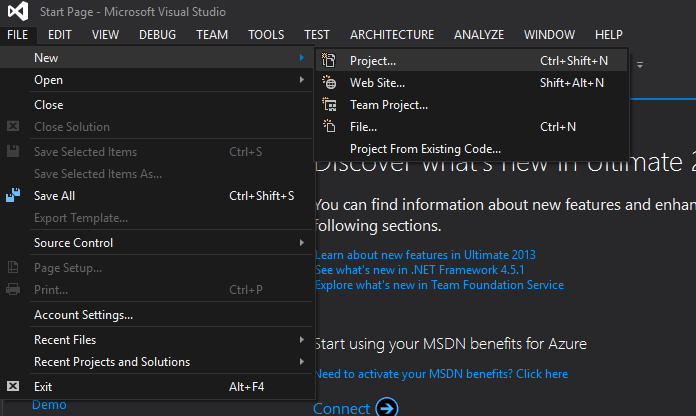Click the Print printer icon
Image resolution: width=696 pixels, height=416 pixels.
click(x=13, y=289)
